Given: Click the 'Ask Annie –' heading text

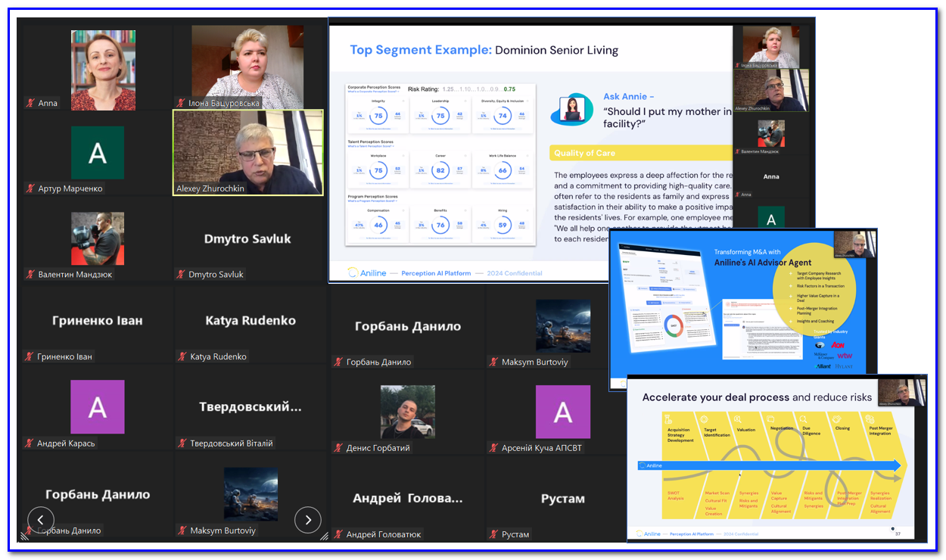Looking at the screenshot, I should pos(628,96).
